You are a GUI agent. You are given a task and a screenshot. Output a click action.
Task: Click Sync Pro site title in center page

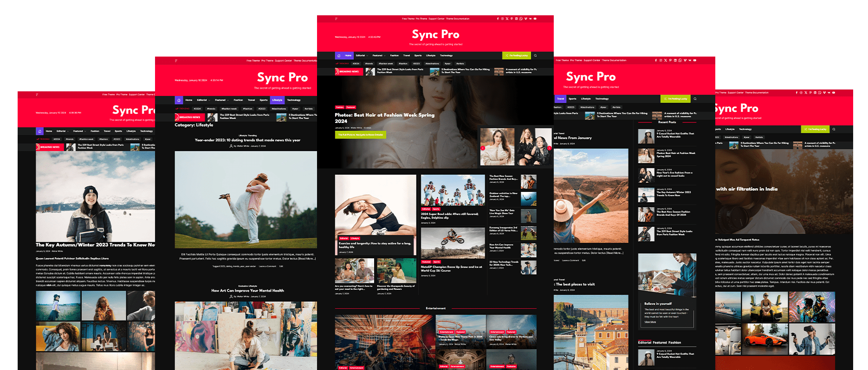click(435, 34)
